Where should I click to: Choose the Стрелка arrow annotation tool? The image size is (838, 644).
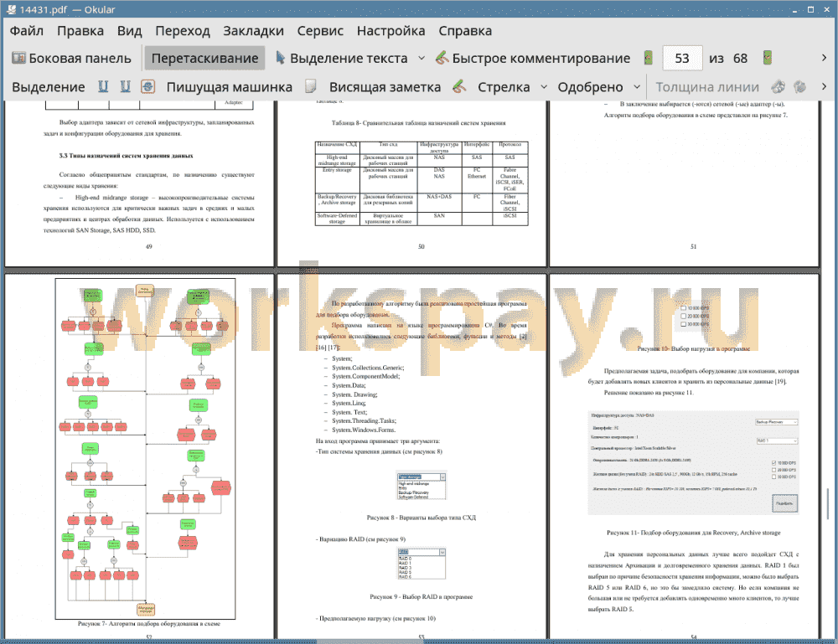(x=504, y=87)
